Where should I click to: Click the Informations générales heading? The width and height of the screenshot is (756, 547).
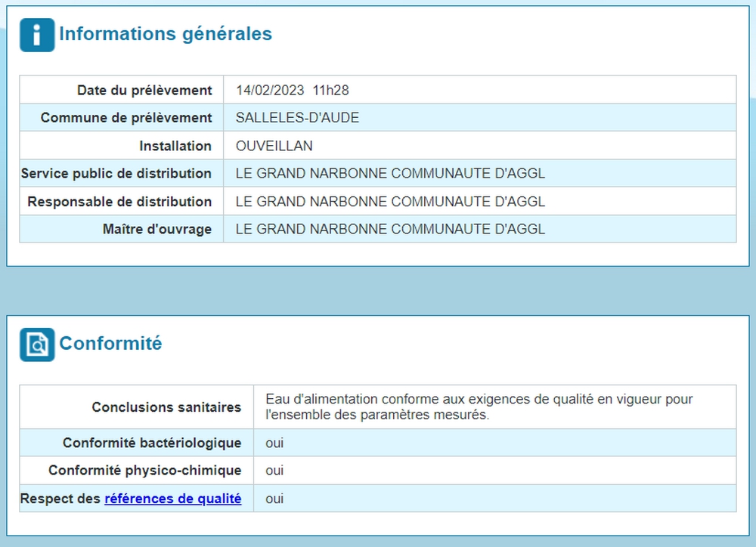166,34
